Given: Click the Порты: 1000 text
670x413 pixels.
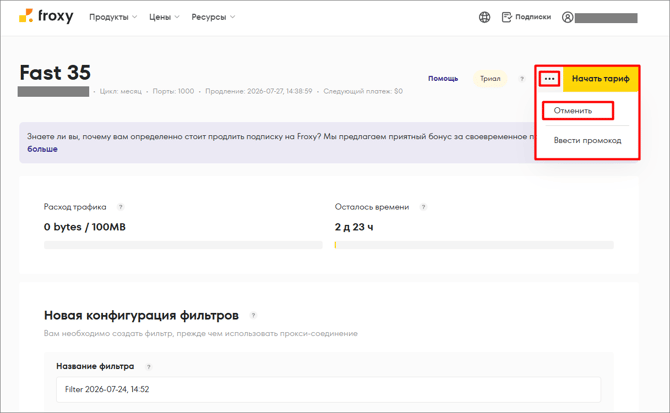Looking at the screenshot, I should 173,91.
